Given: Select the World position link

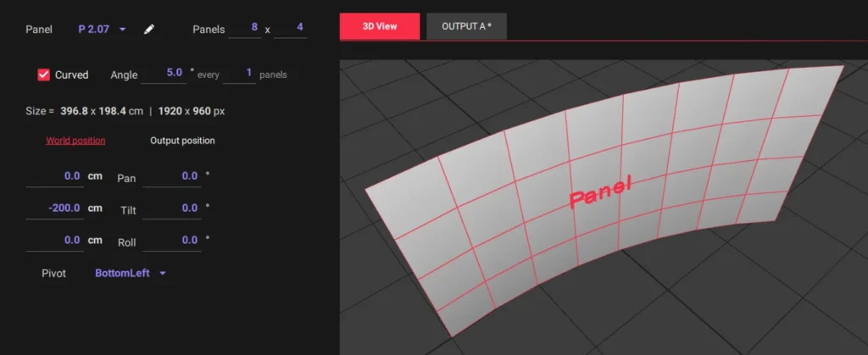Looking at the screenshot, I should pyautogui.click(x=75, y=141).
